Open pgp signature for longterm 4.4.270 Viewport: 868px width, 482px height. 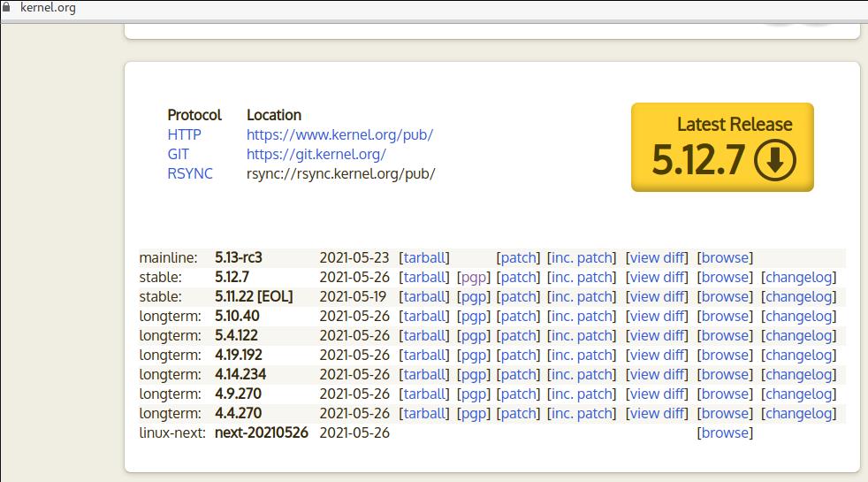[x=474, y=413]
